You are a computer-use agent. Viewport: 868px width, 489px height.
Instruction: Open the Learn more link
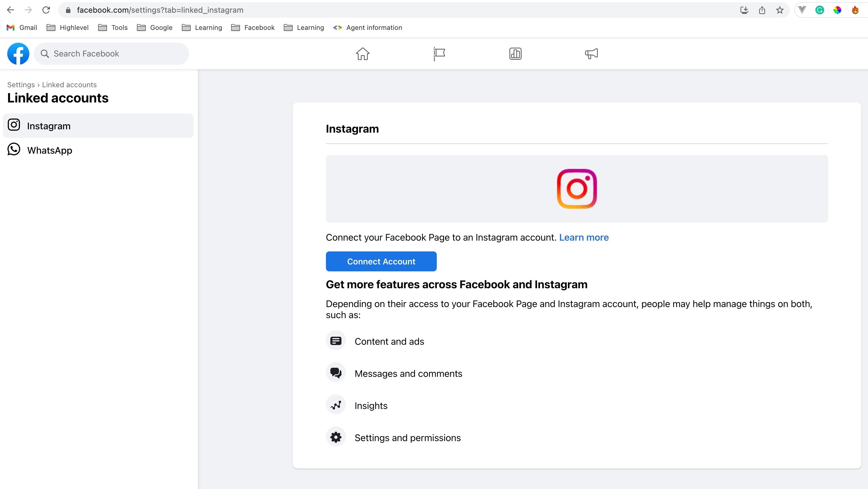coord(584,237)
